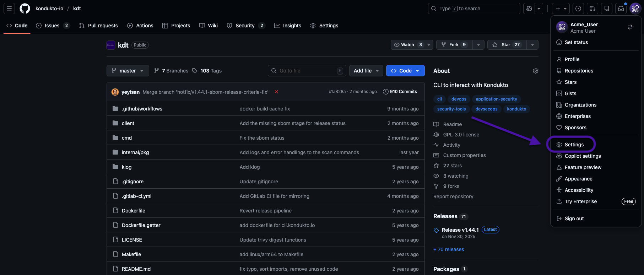Open Feature preview in user menu

pos(596,167)
